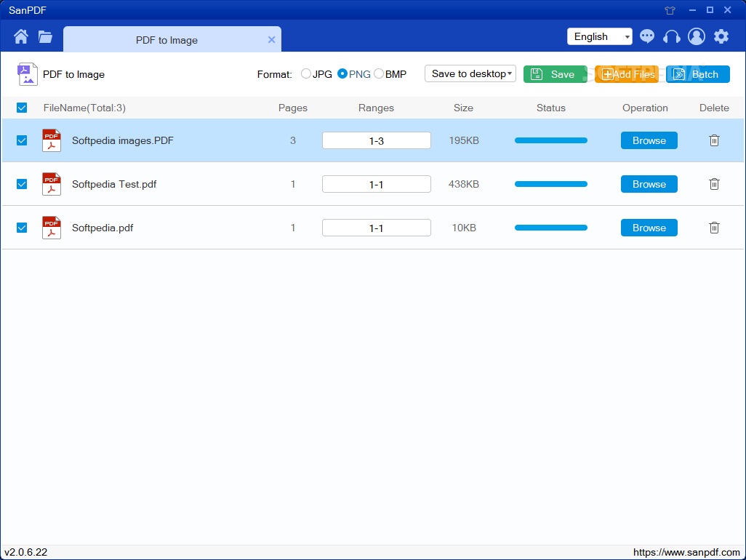
Task: Browse output for Softpedia Test.pdf
Action: click(x=649, y=184)
